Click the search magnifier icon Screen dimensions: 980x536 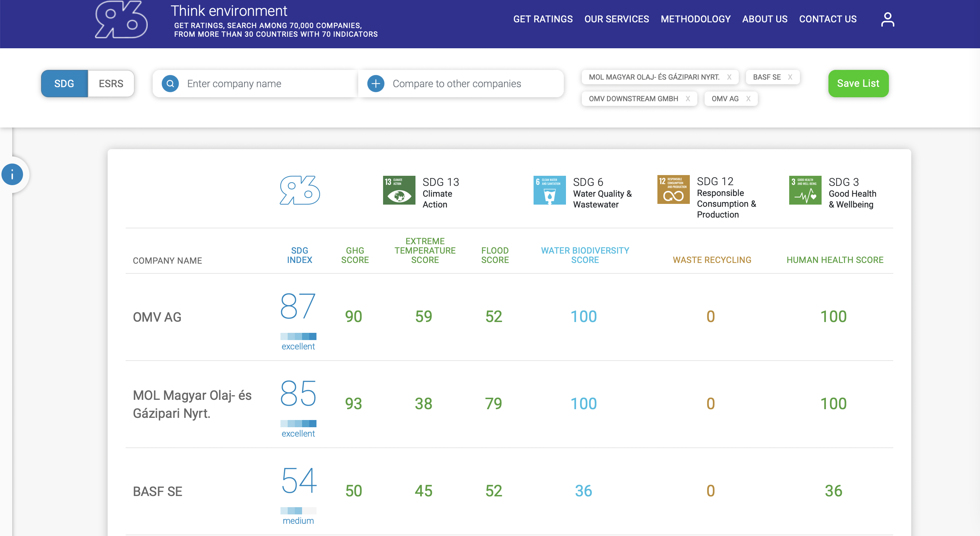[170, 83]
